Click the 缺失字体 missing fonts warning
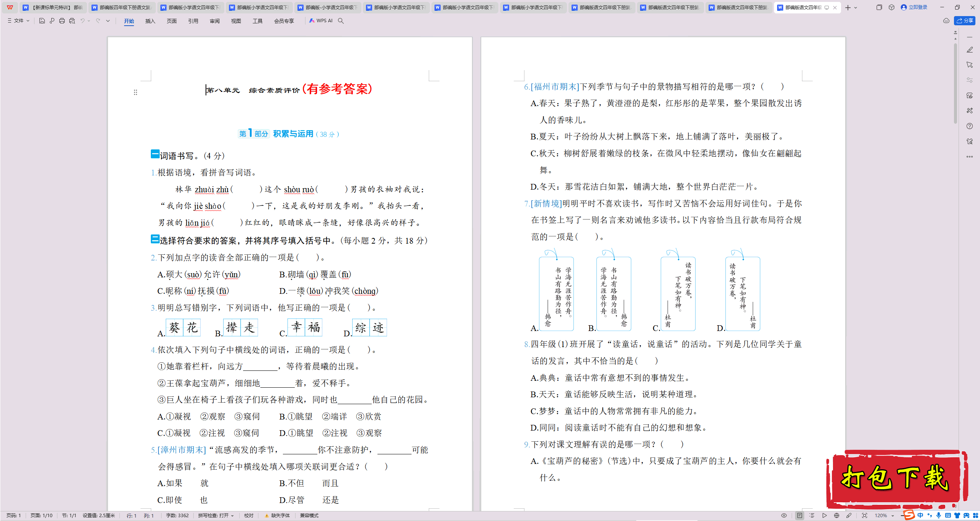Image resolution: width=980 pixels, height=521 pixels. [x=277, y=516]
